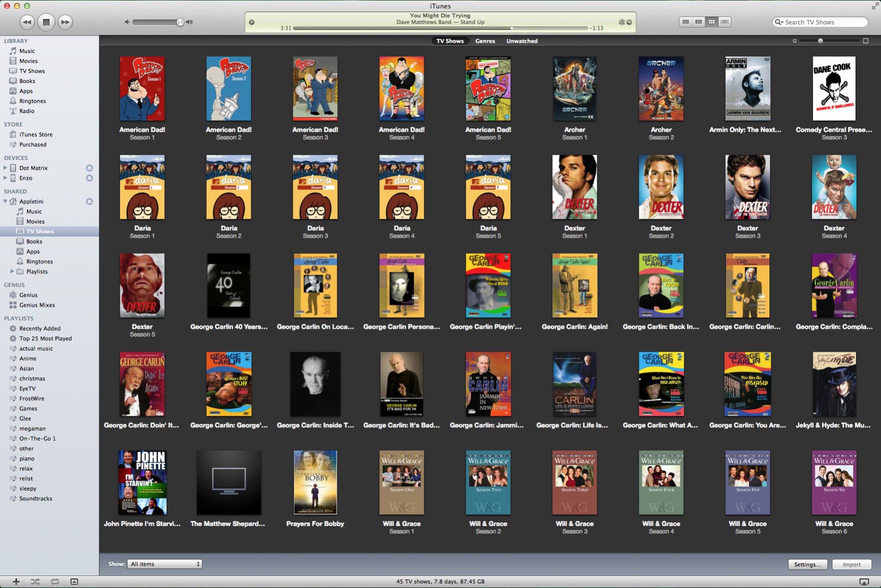The width and height of the screenshot is (881, 588).
Task: Open the iTunes Store
Action: coord(36,135)
